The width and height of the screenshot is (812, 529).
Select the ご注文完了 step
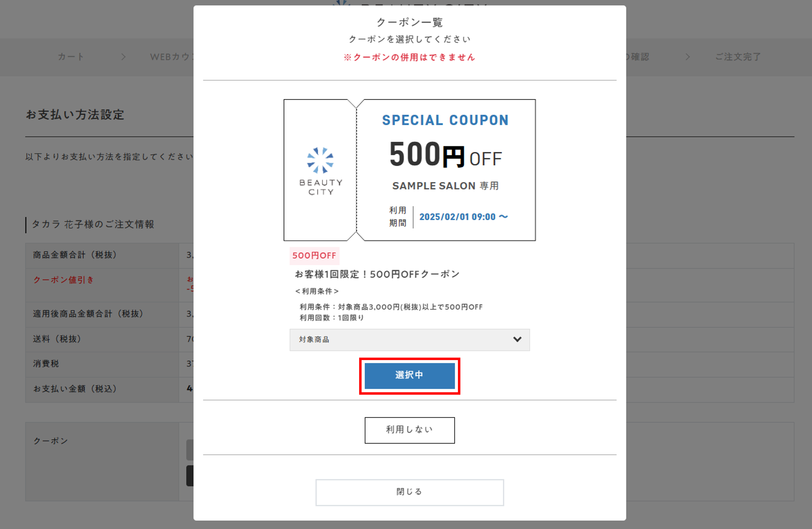(x=738, y=57)
